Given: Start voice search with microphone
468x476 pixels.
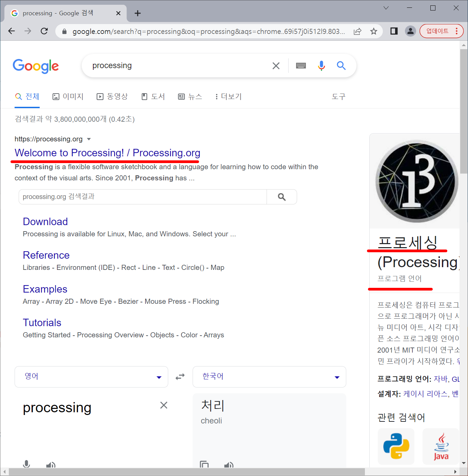Looking at the screenshot, I should tap(321, 66).
